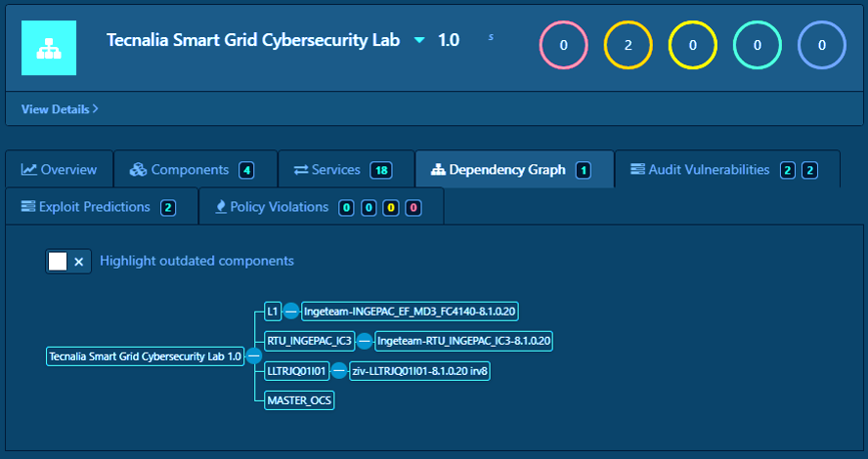The image size is (868, 459).
Task: Collapse the root Tecnalia node's children
Action: click(x=253, y=356)
